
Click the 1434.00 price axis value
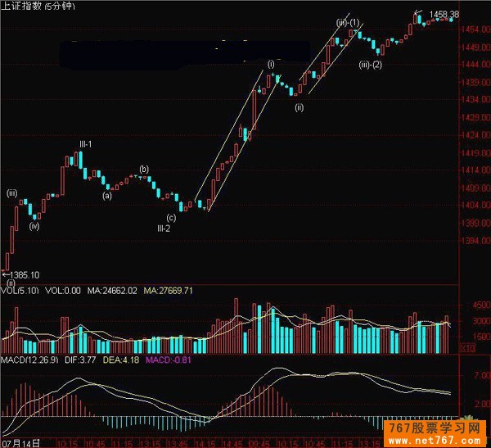(x=476, y=99)
